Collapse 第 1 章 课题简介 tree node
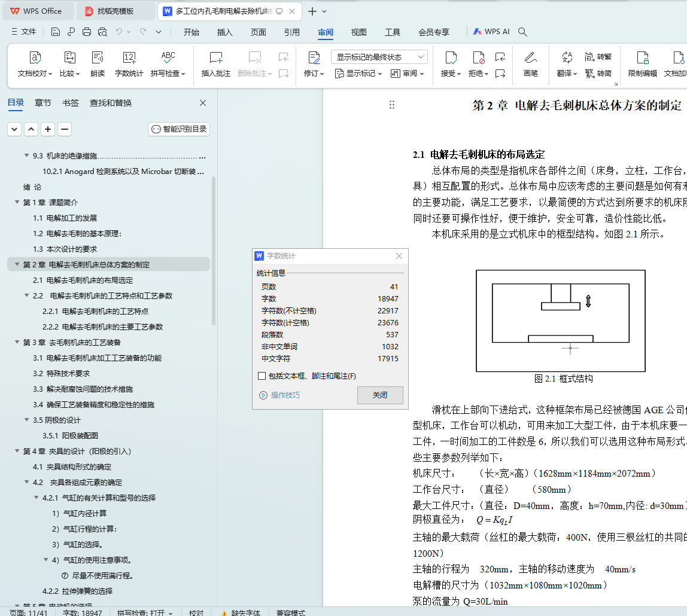The width and height of the screenshot is (687, 616). [17, 202]
